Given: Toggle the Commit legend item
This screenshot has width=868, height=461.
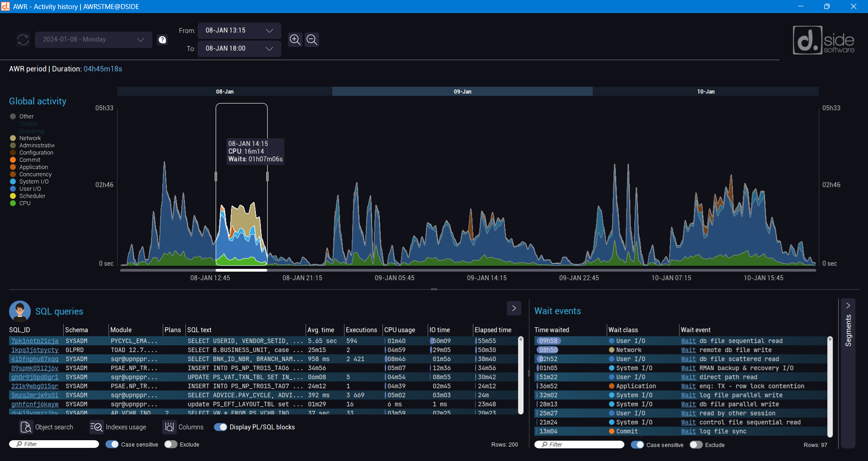Looking at the screenshot, I should (25, 160).
